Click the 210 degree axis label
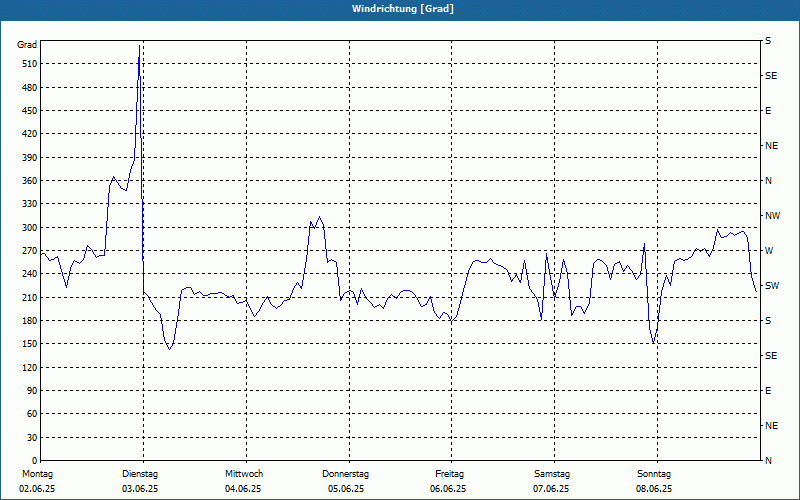 (x=30, y=297)
